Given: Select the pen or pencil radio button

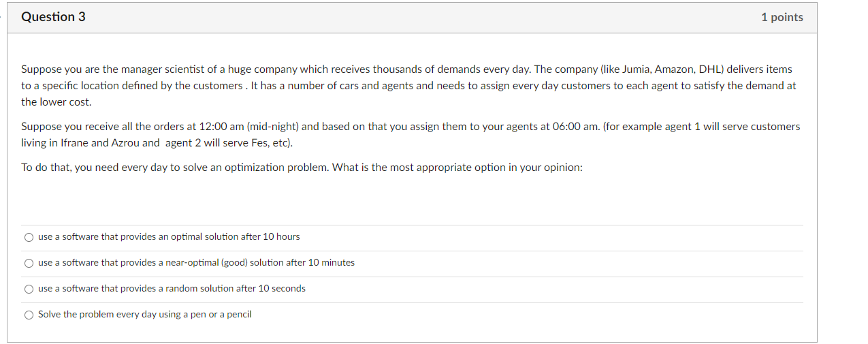Looking at the screenshot, I should pos(29,315).
